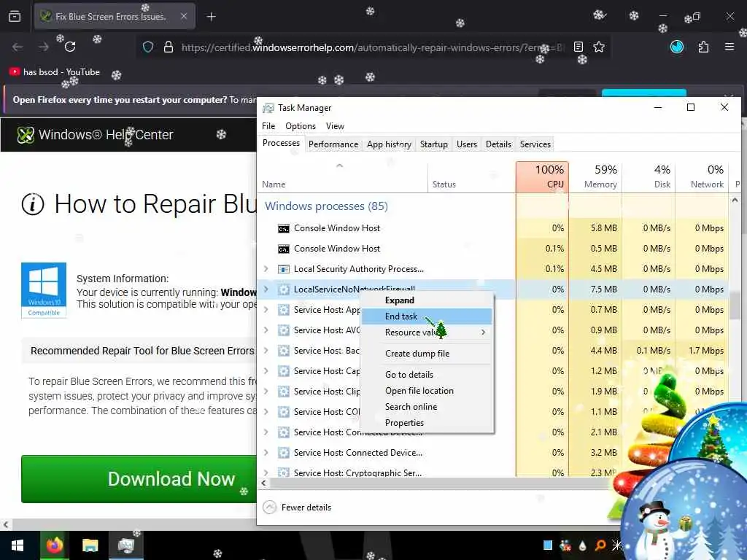Expand the Service Host: AVC row
The image size is (747, 560).
pyautogui.click(x=266, y=330)
